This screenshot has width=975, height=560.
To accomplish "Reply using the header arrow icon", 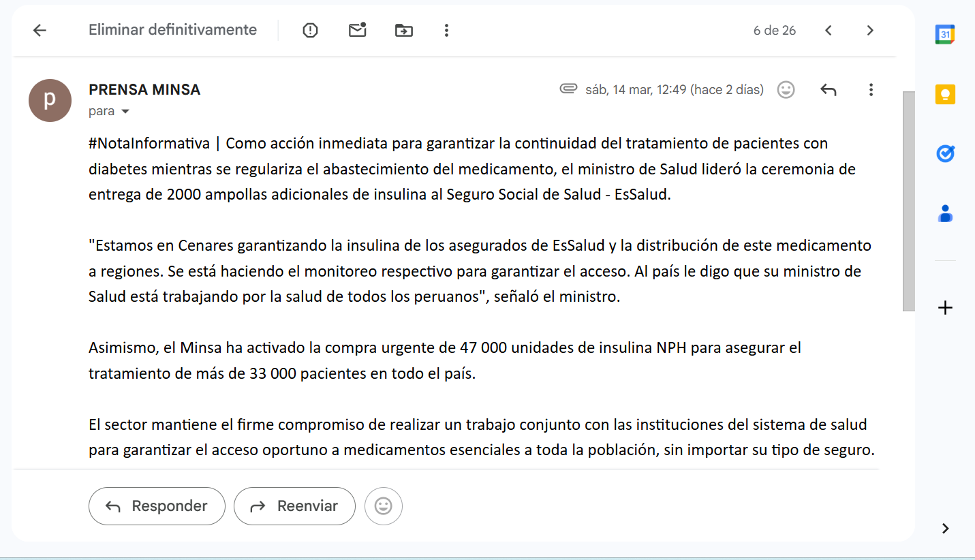I will pos(828,90).
